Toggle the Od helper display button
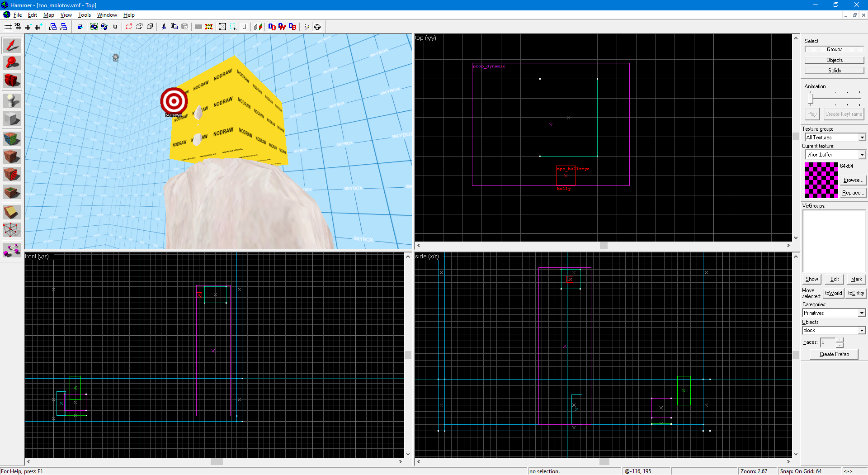 (x=272, y=27)
